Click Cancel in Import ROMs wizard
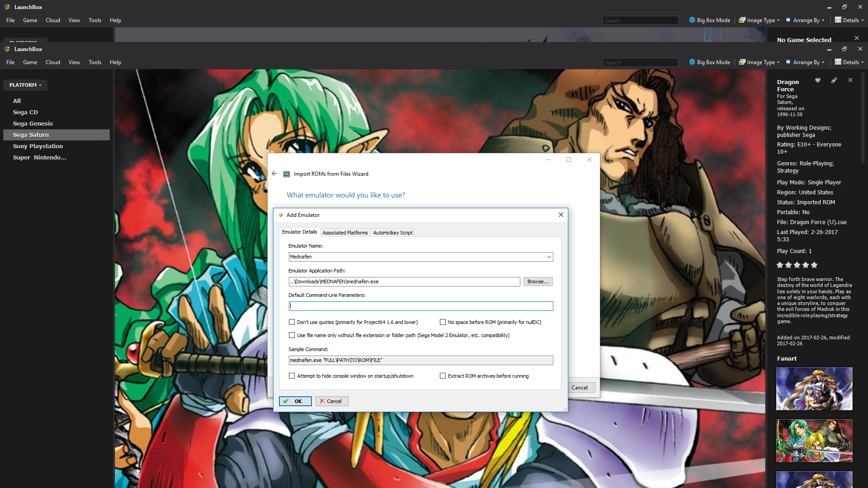The image size is (868, 488). pyautogui.click(x=580, y=388)
